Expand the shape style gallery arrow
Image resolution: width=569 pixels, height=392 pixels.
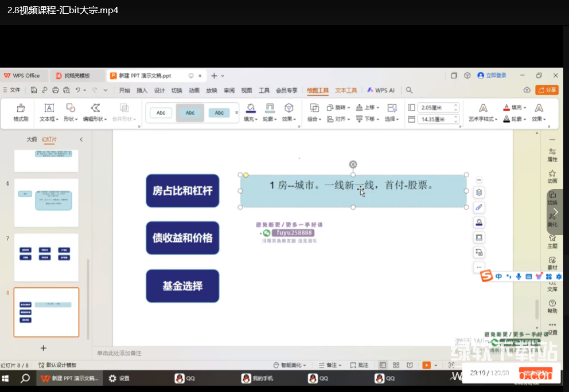tap(236, 113)
